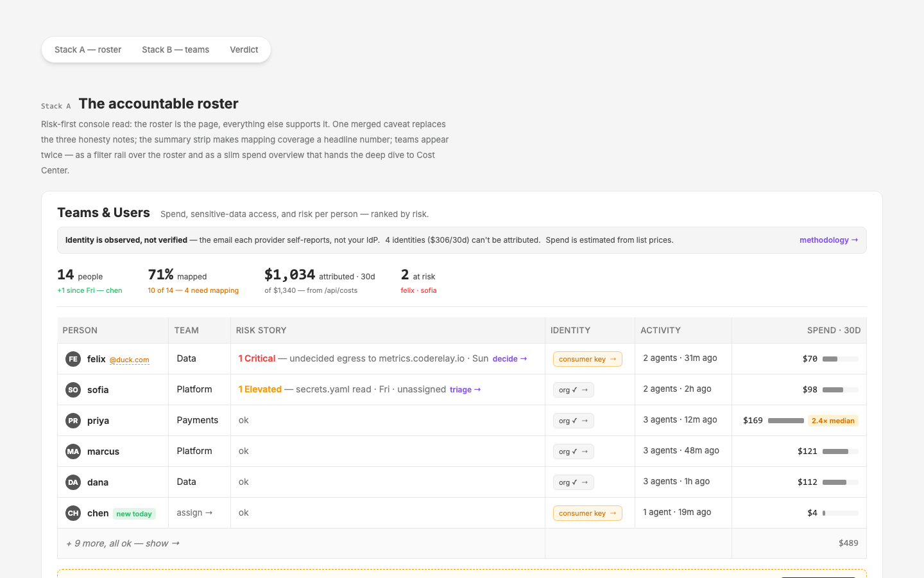
Task: Open chen's consumer key identity badge
Action: point(587,513)
